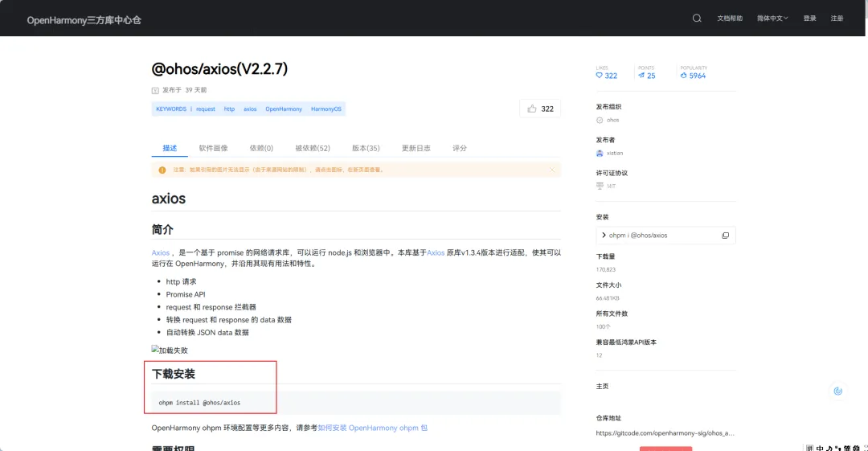Click the 兼容最低鸿蒙API版本 label
Viewport: 868px width, 451px height.
[626, 342]
